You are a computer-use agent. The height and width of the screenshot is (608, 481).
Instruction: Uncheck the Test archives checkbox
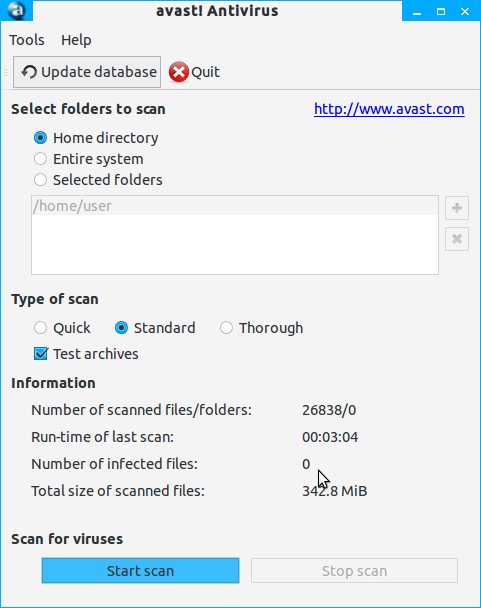point(41,354)
